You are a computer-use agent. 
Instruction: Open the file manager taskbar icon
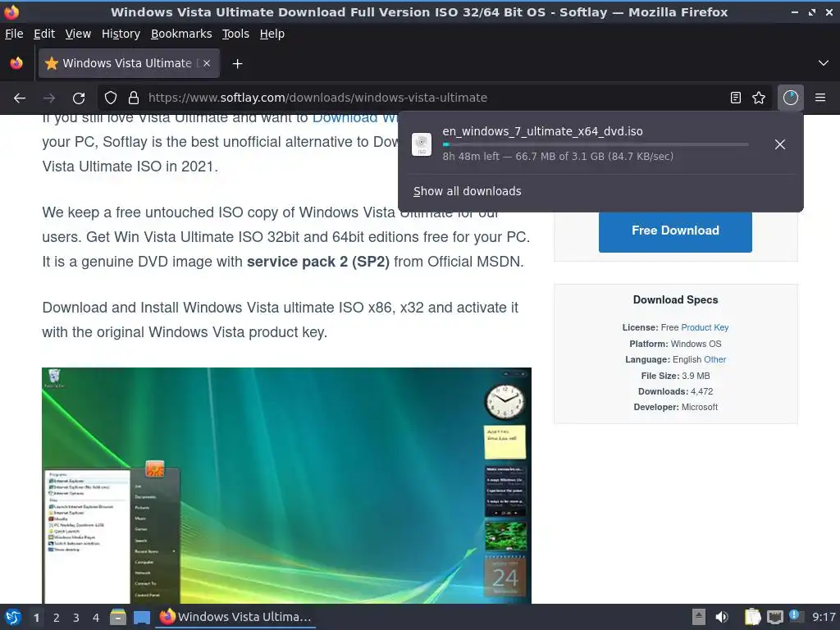point(118,617)
